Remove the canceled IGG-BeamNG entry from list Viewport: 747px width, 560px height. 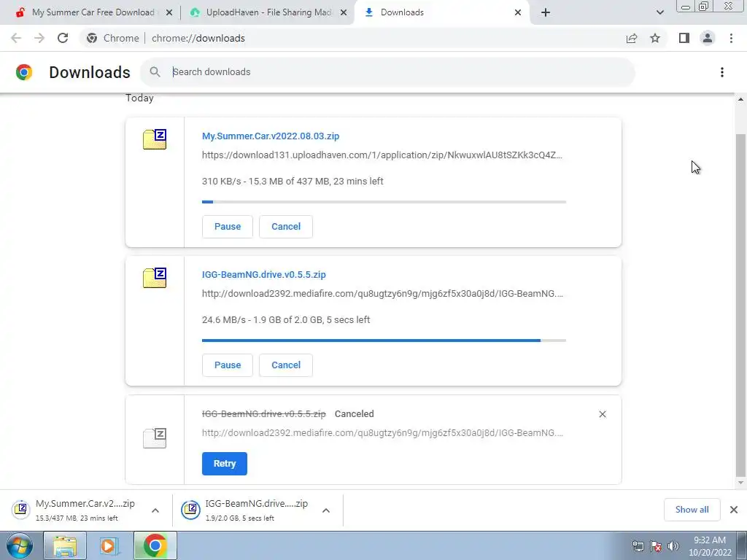point(602,414)
